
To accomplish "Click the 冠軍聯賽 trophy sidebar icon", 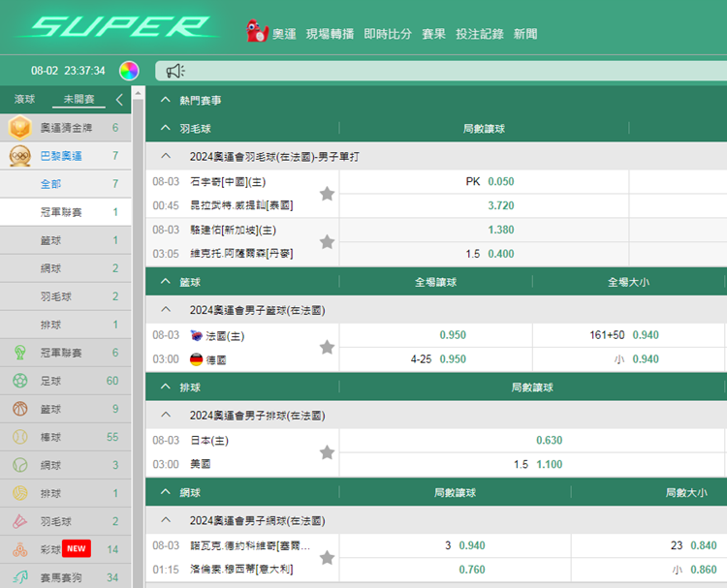I will click(20, 353).
